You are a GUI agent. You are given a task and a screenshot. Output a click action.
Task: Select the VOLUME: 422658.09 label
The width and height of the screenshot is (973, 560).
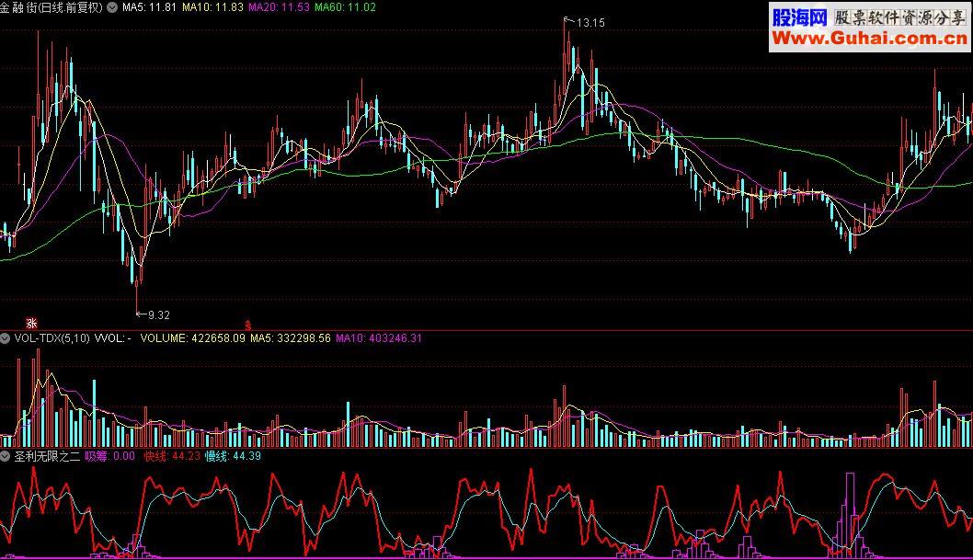pyautogui.click(x=192, y=338)
